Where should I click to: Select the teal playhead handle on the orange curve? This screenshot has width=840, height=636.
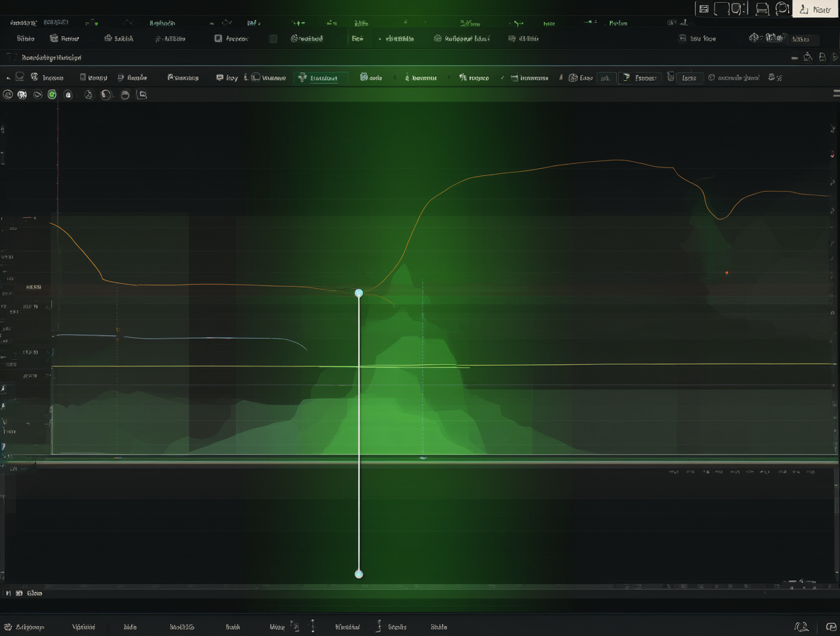(x=359, y=293)
